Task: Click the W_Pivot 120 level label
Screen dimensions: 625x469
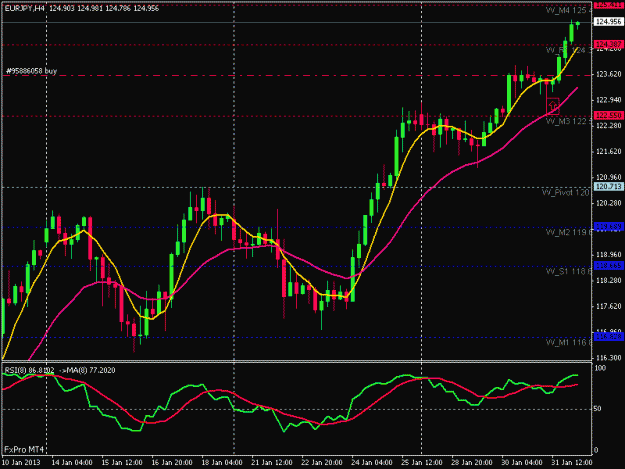Action: point(566,193)
